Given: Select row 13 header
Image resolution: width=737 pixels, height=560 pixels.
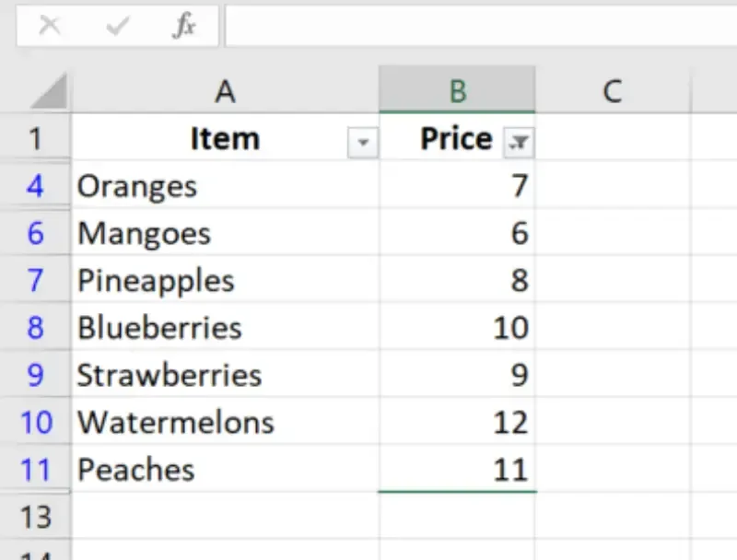Looking at the screenshot, I should [x=35, y=517].
